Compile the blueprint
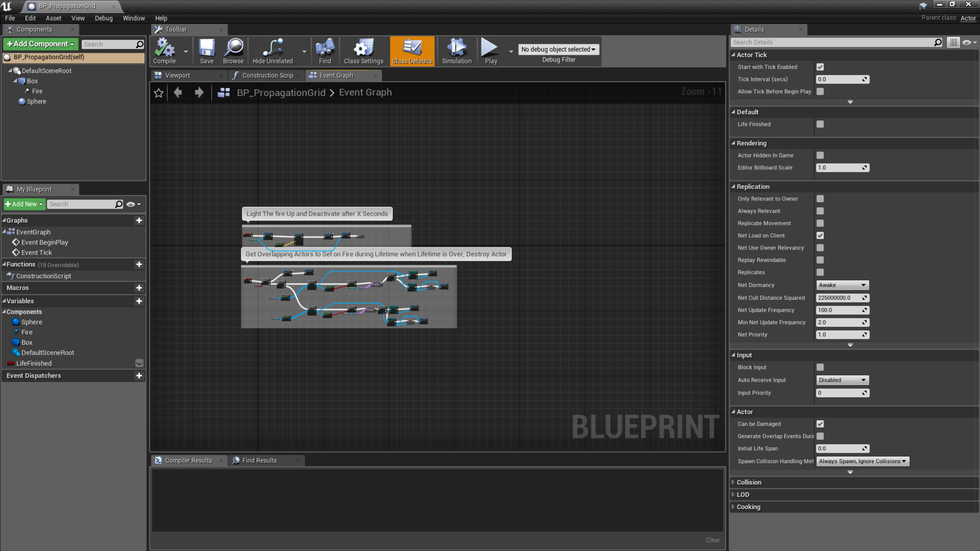This screenshot has height=551, width=980. tap(164, 51)
